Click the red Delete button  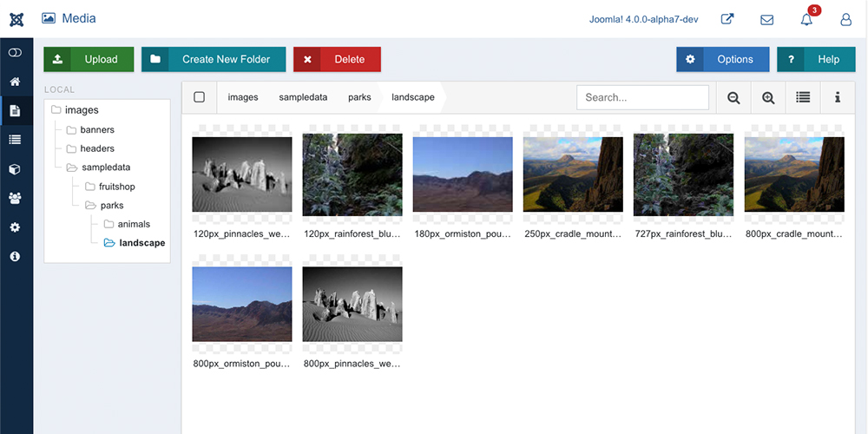point(337,59)
